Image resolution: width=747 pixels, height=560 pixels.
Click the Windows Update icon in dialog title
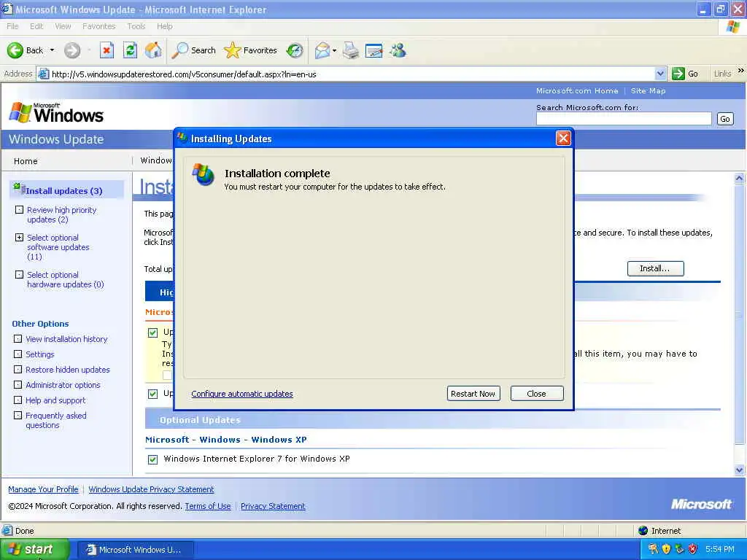click(182, 138)
